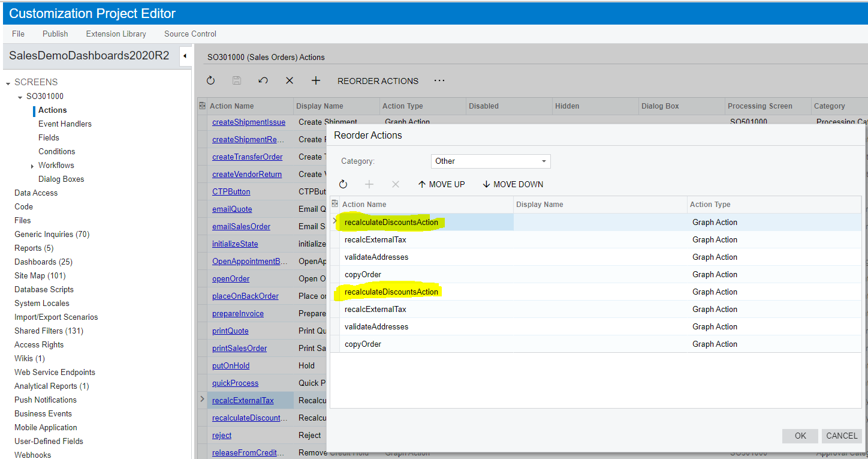Open quickProcess action link
Viewport: 868px width, 459px height.
[x=235, y=383]
